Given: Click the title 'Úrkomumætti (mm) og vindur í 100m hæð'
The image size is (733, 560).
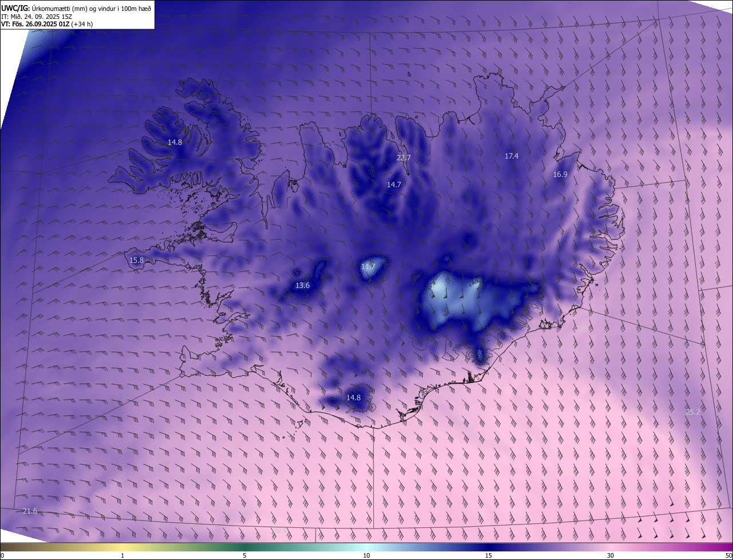Looking at the screenshot, I should 91,7.
